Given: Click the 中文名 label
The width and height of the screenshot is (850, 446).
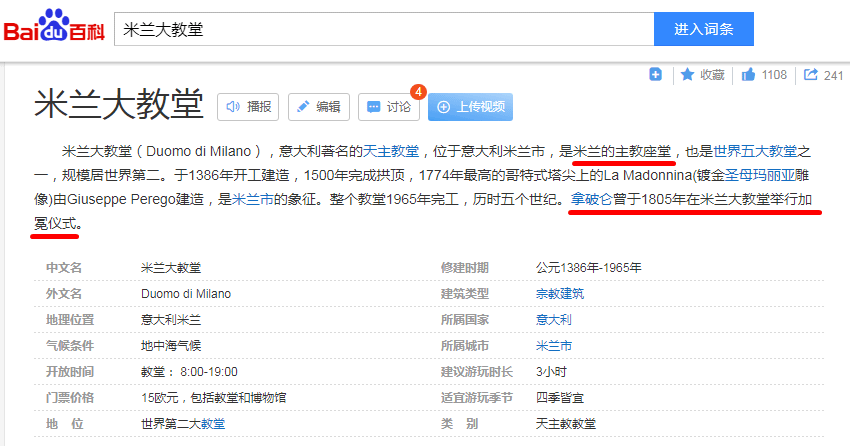Looking at the screenshot, I should 64,268.
